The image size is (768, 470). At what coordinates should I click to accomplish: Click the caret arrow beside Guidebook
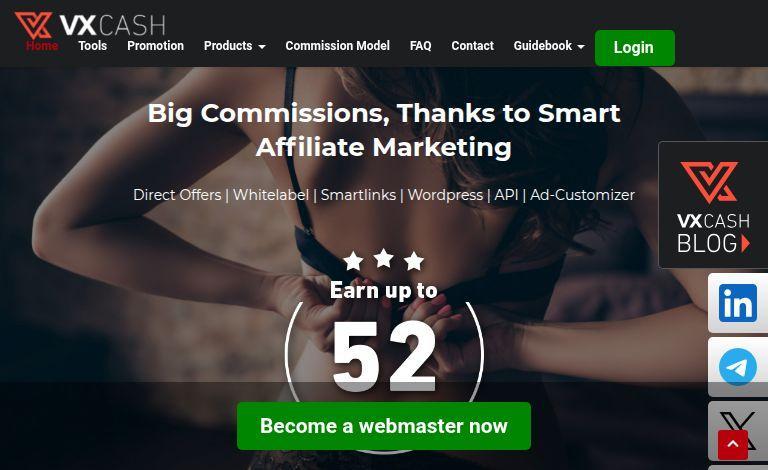581,47
